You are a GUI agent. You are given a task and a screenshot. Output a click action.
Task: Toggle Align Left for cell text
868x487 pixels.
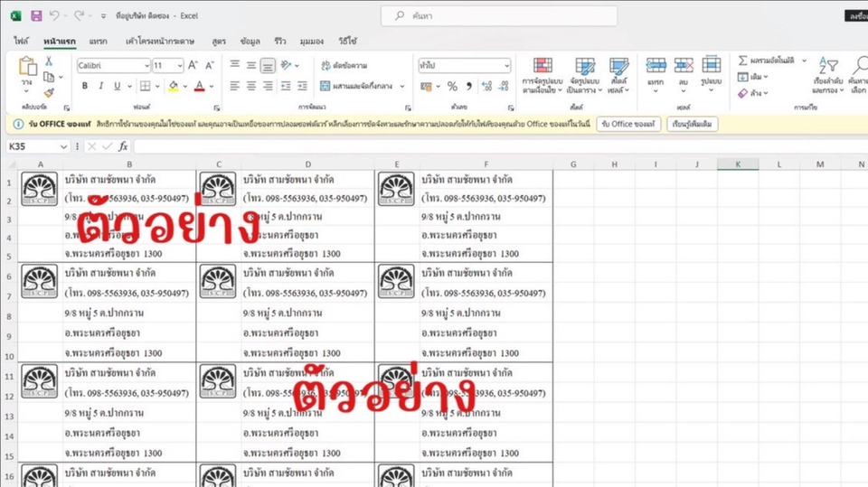tap(235, 86)
